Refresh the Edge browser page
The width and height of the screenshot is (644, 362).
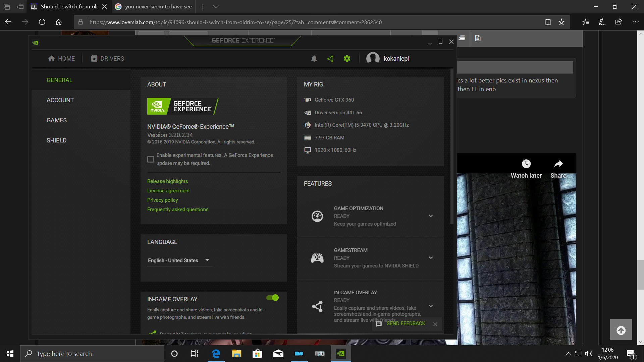pos(42,22)
